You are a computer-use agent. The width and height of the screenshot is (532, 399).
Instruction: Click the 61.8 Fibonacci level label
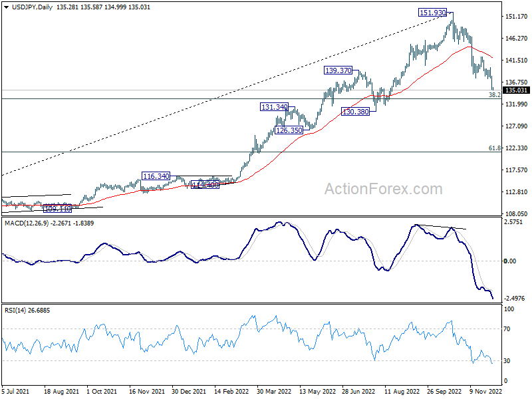[494, 148]
